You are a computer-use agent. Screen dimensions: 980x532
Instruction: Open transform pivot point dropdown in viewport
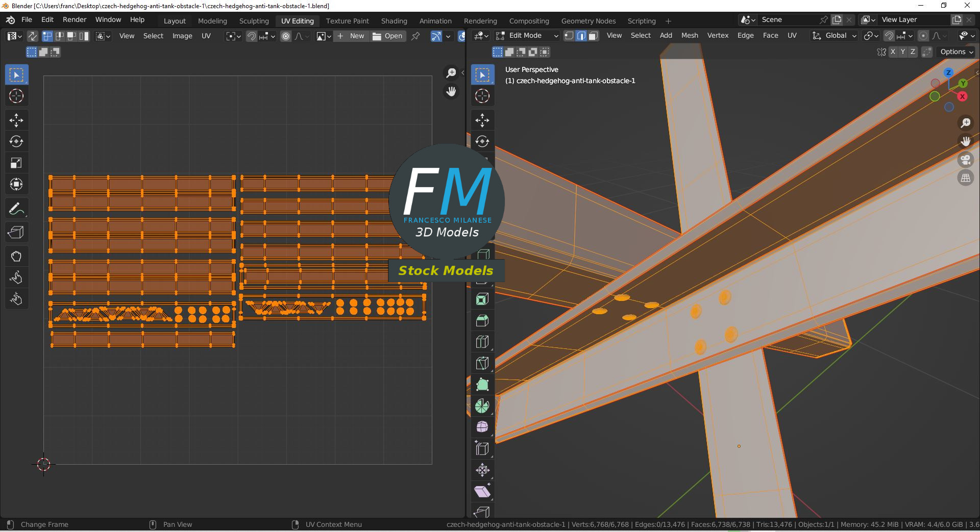tap(871, 36)
